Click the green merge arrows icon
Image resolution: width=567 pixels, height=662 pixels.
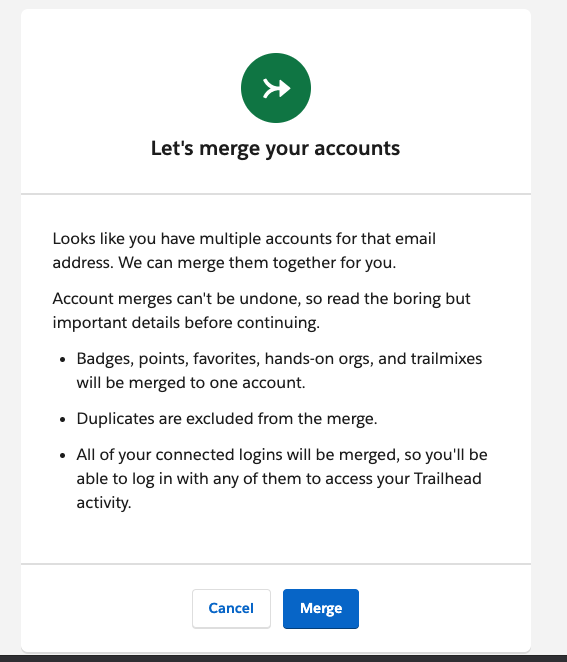(x=276, y=88)
